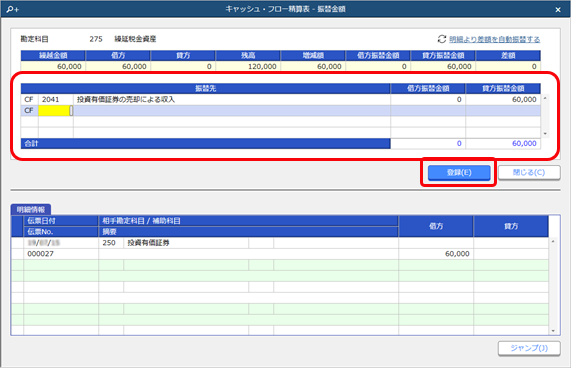Click the 借方 header in detail table
571x368 pixels.
pos(436,226)
